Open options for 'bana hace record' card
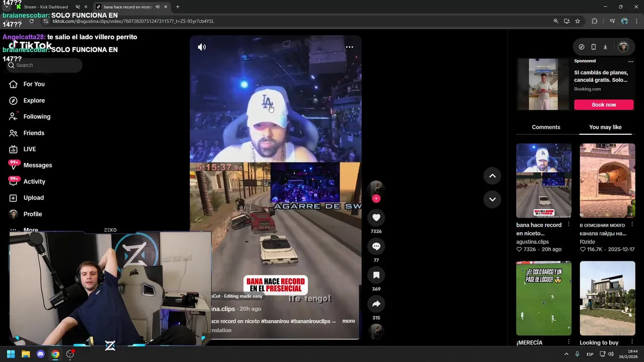Screen dimensions: 644x362 click(x=569, y=224)
